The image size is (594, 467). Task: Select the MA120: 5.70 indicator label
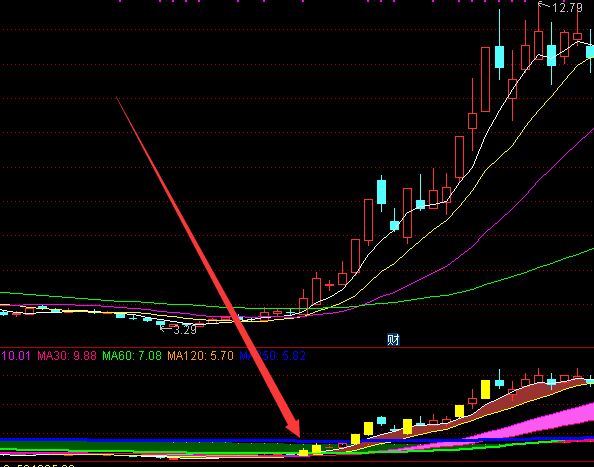click(200, 356)
